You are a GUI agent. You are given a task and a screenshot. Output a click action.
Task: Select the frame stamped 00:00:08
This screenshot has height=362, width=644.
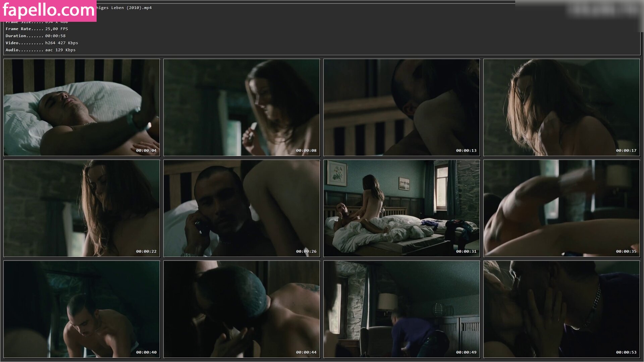coord(241,107)
